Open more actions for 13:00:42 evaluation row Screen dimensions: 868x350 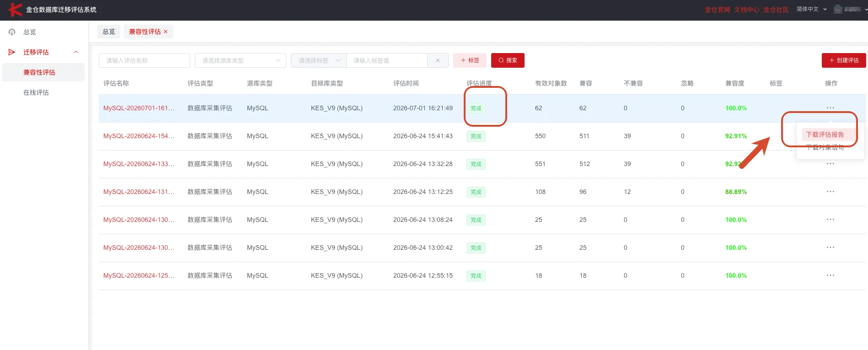(830, 248)
